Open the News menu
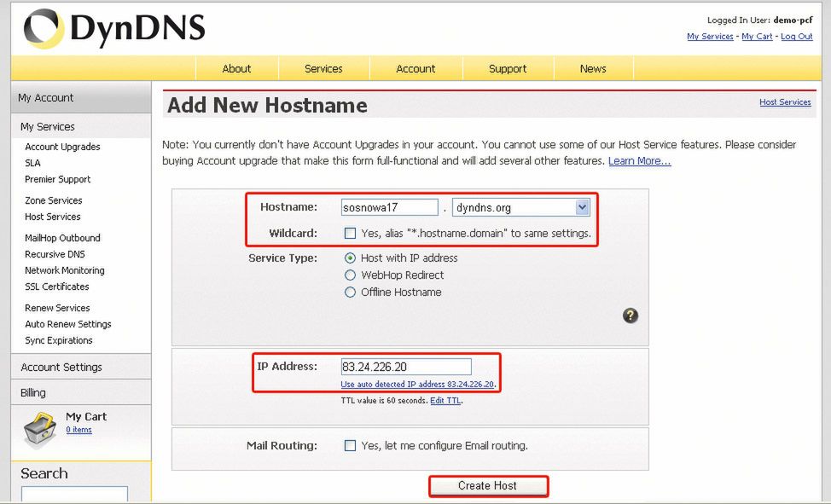Screen dimensions: 831x504 point(593,69)
